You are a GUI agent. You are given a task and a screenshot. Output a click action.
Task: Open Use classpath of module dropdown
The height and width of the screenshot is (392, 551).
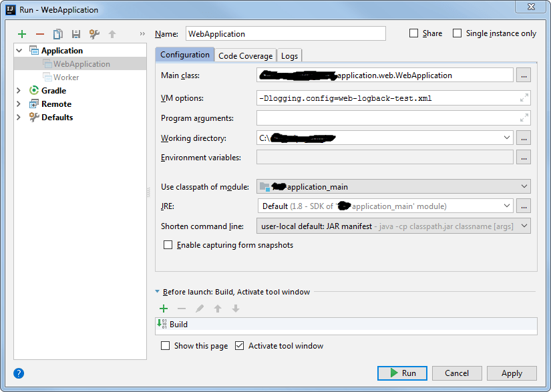(x=524, y=186)
